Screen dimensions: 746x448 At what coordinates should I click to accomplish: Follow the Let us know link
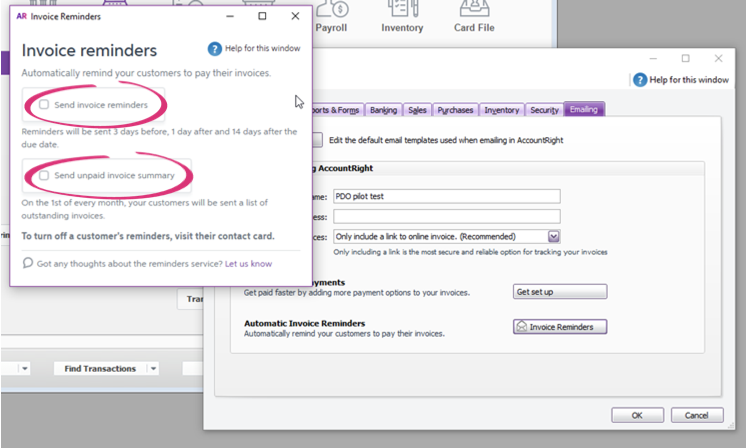(x=248, y=264)
